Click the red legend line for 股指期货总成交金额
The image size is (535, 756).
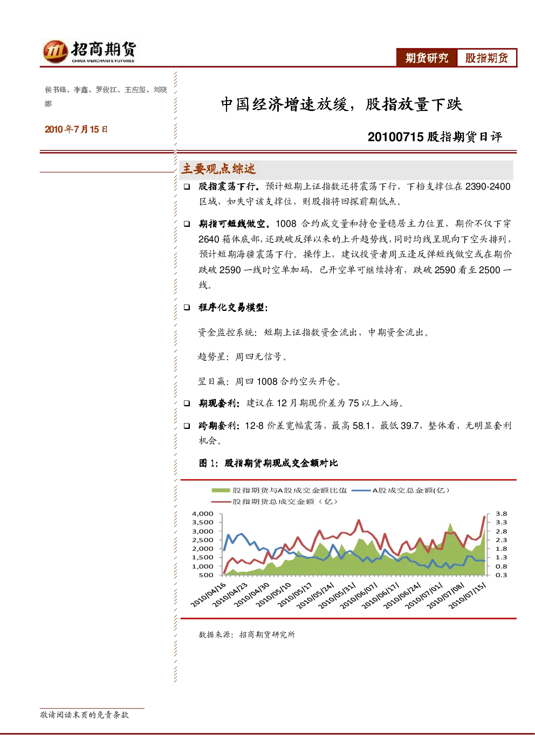pos(221,502)
